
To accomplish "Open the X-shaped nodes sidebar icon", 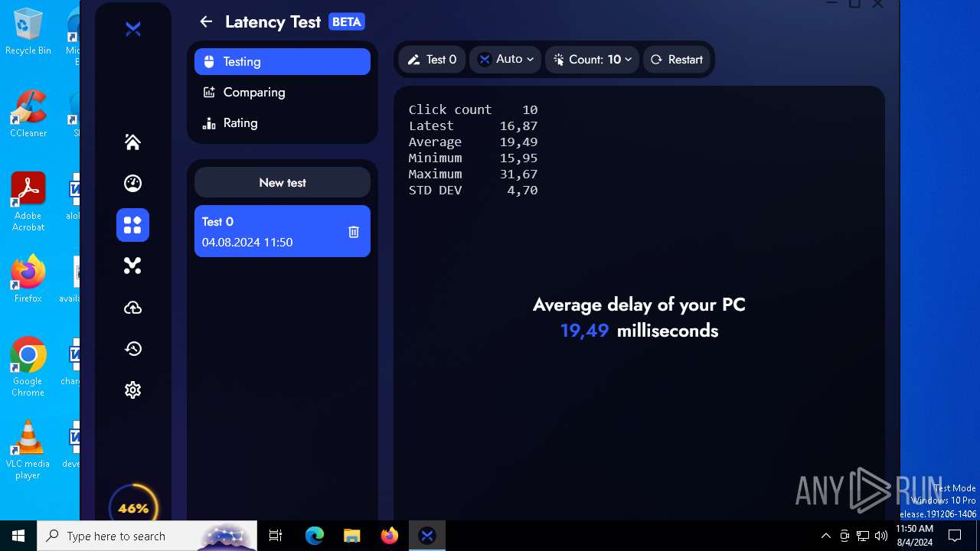I will (x=132, y=266).
